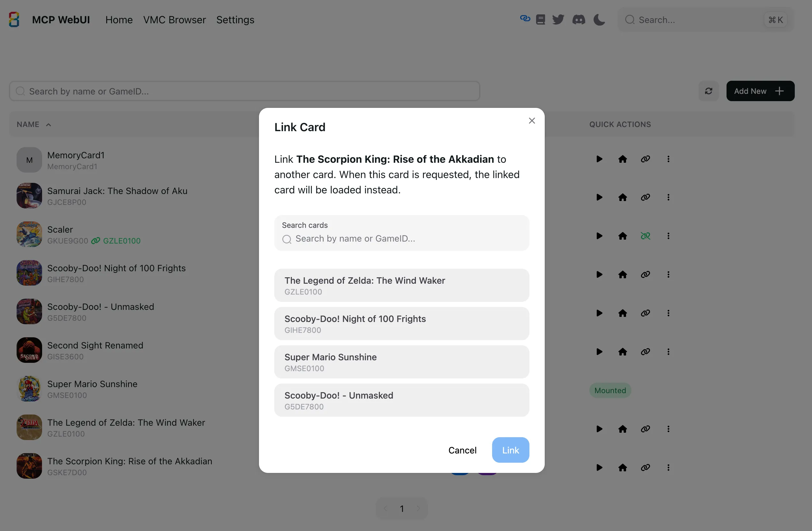The width and height of the screenshot is (812, 531).
Task: Go to the Home menu
Action: (119, 20)
